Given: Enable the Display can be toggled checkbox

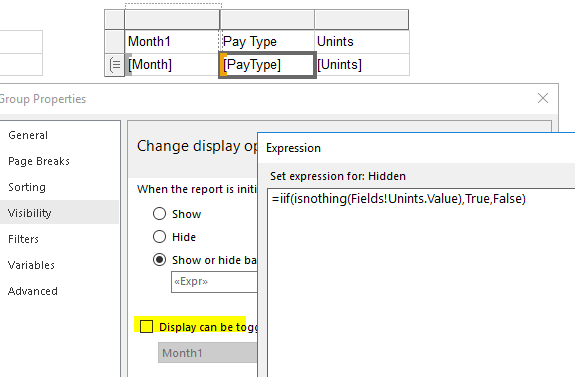Looking at the screenshot, I should pos(146,326).
